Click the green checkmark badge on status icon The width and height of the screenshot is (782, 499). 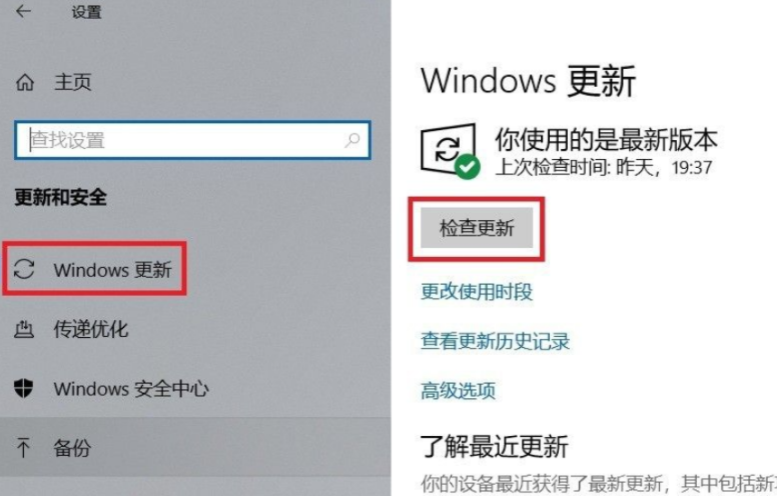(x=467, y=166)
